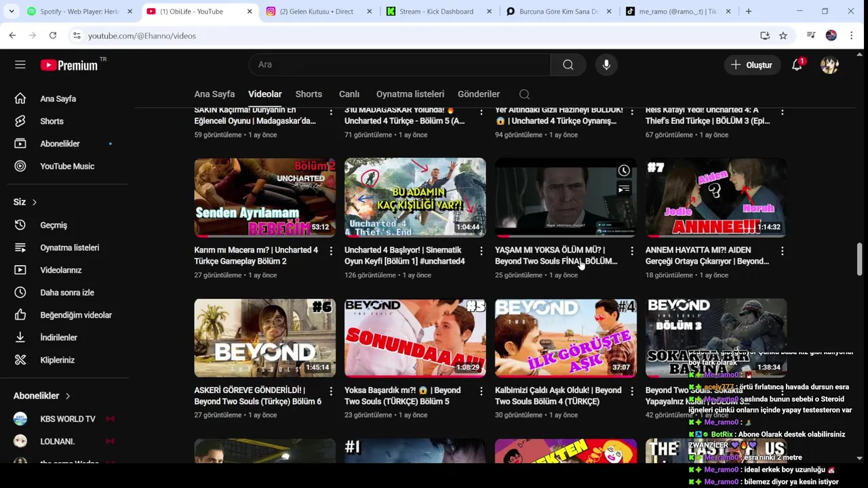The image size is (868, 488).
Task: Open more options for ASKERİ GÖREVE GÖNDERİLDİ video
Action: (331, 392)
